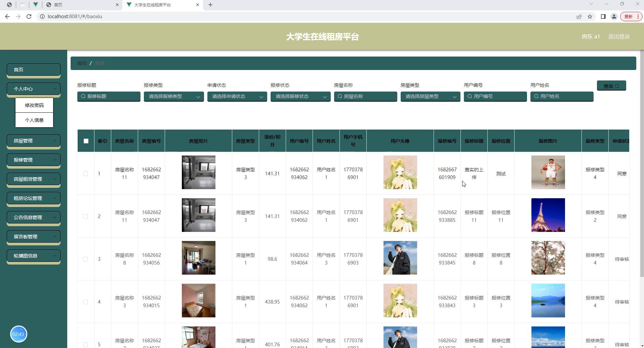Viewport: 644px width, 348px height.
Task: Reload the current page
Action: pos(29,16)
